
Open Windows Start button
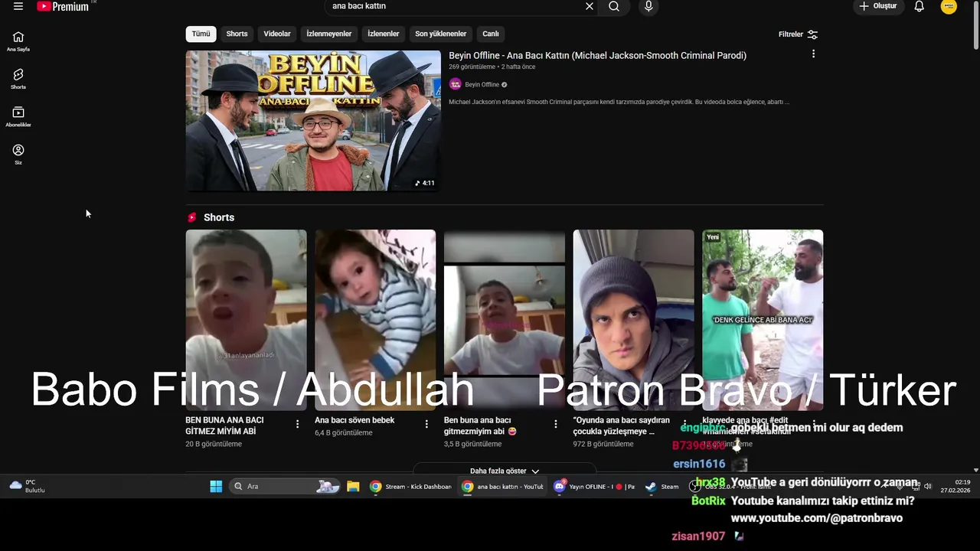216,486
